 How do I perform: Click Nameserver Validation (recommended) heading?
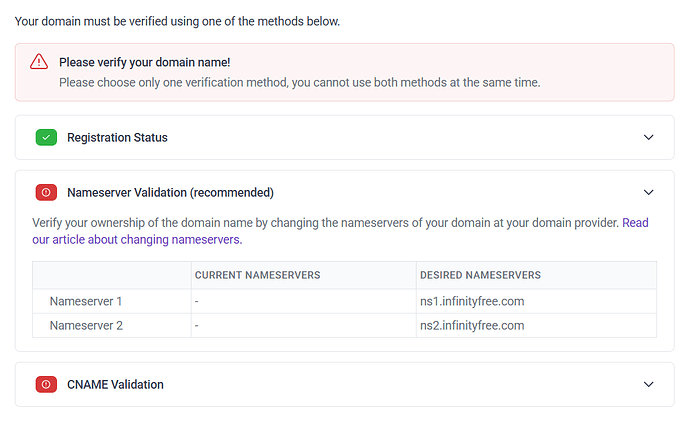170,192
